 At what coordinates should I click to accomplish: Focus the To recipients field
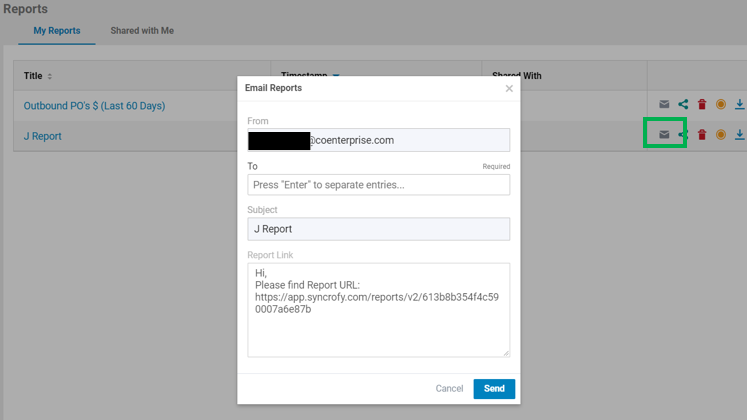tap(378, 185)
